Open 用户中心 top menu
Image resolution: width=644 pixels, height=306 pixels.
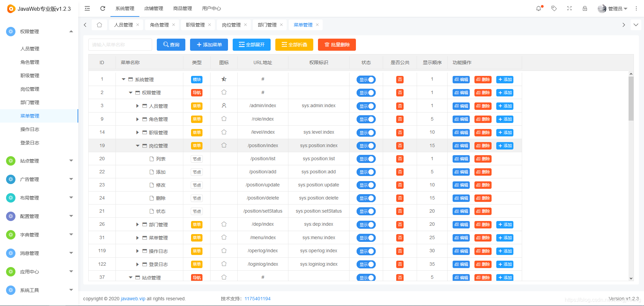coord(212,8)
